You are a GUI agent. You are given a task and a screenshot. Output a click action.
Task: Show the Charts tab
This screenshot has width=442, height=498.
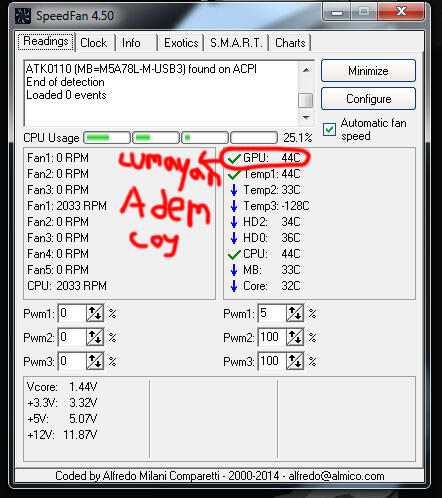pyautogui.click(x=290, y=43)
